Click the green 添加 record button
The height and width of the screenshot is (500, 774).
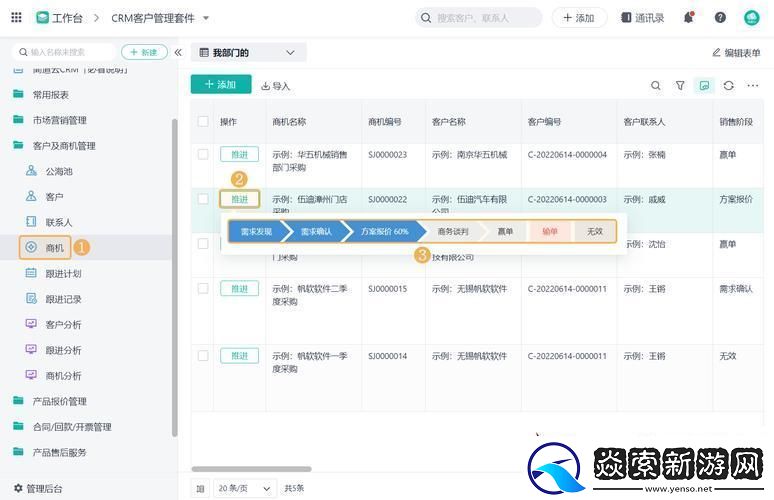(221, 84)
